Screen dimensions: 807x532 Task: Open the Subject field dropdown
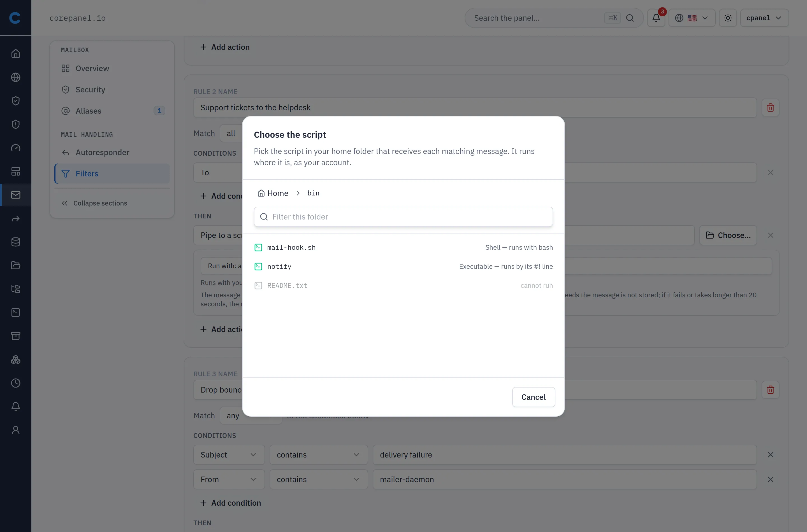(x=229, y=455)
